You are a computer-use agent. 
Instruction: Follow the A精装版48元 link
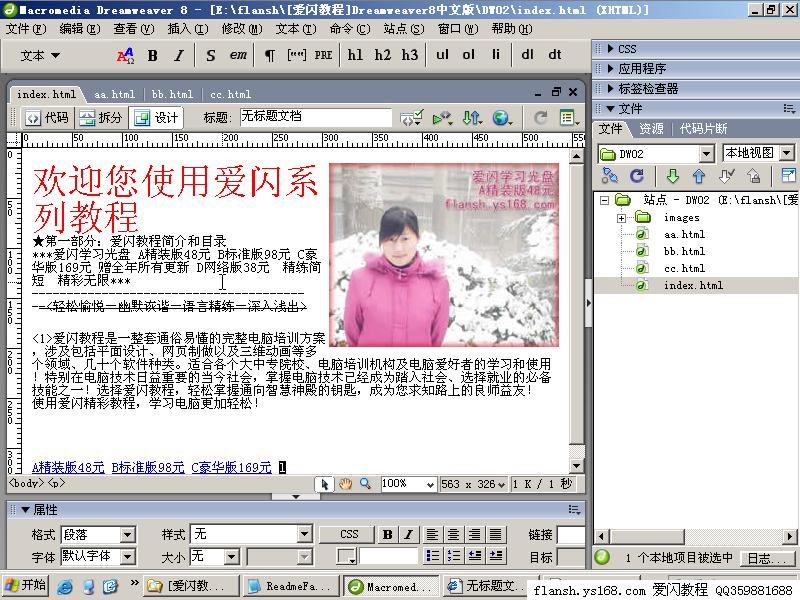[68, 467]
